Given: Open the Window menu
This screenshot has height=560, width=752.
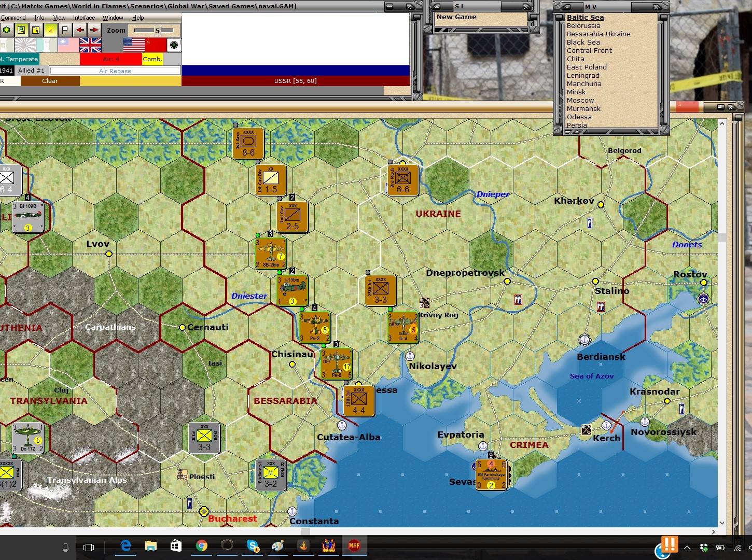Looking at the screenshot, I should [x=113, y=18].
